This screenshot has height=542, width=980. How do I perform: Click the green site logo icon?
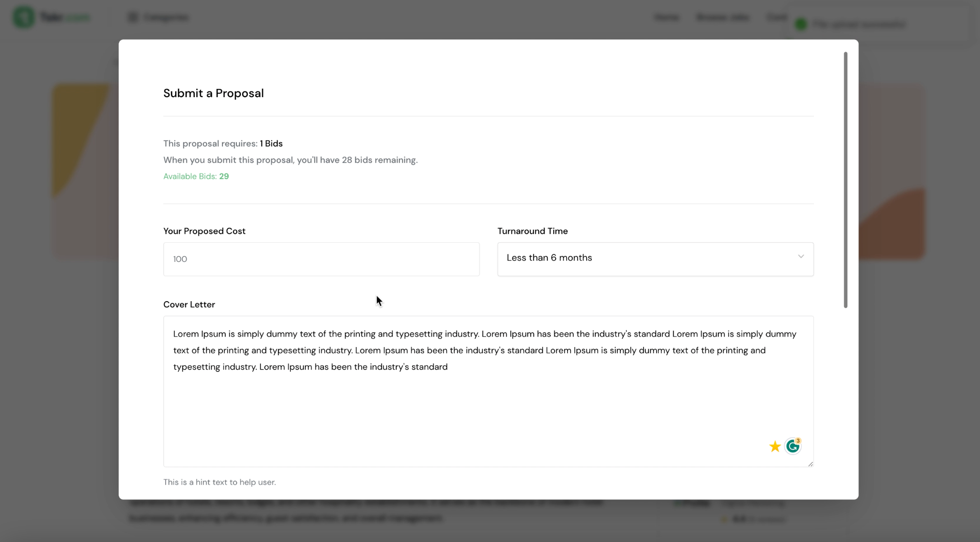(x=23, y=17)
